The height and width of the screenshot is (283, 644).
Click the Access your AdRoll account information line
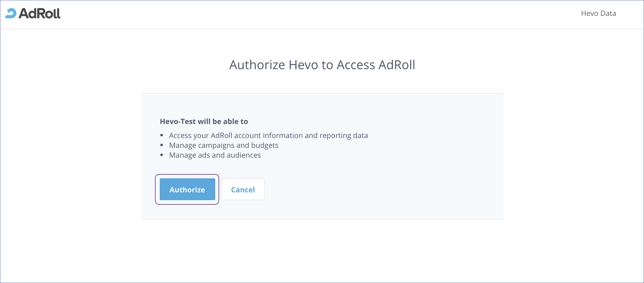(x=269, y=135)
